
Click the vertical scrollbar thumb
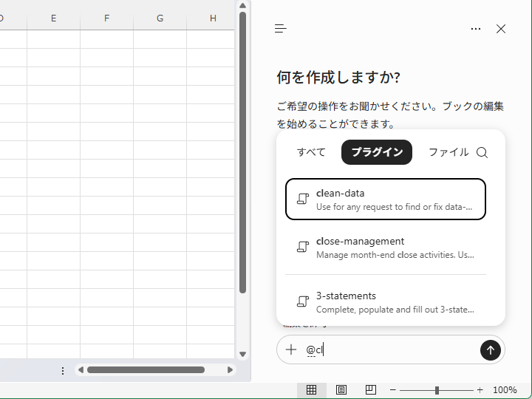point(242,153)
